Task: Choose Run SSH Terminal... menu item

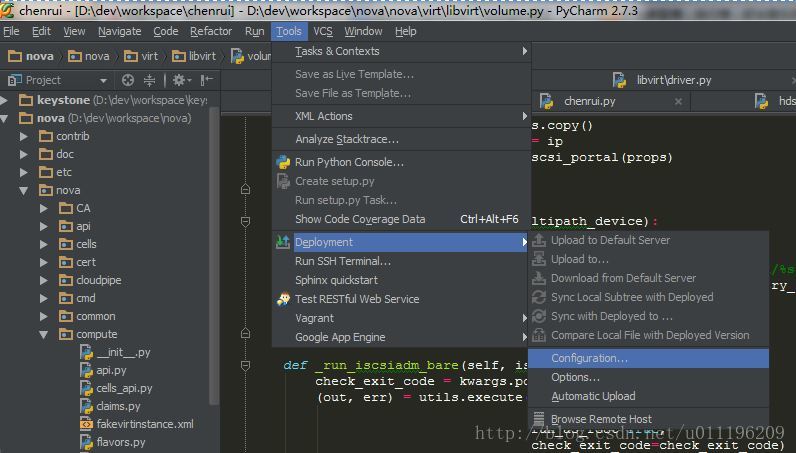Action: tap(402, 261)
